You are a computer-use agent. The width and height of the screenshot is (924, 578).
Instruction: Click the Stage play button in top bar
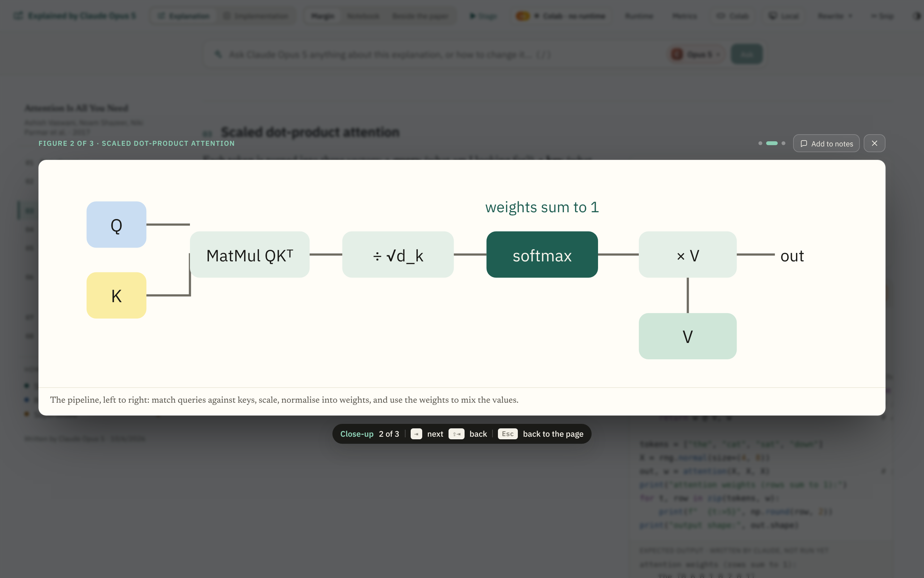click(x=483, y=16)
